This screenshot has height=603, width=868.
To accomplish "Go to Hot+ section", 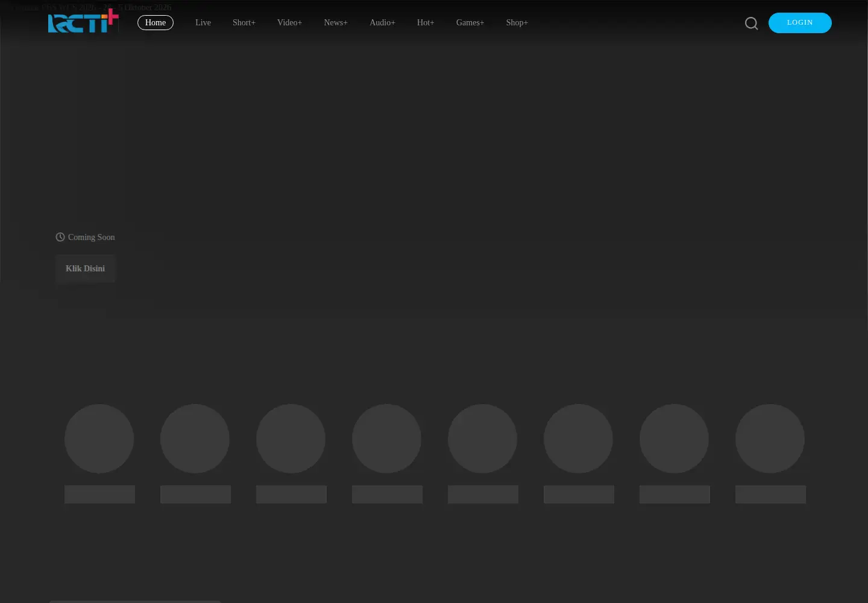I will coord(426,22).
